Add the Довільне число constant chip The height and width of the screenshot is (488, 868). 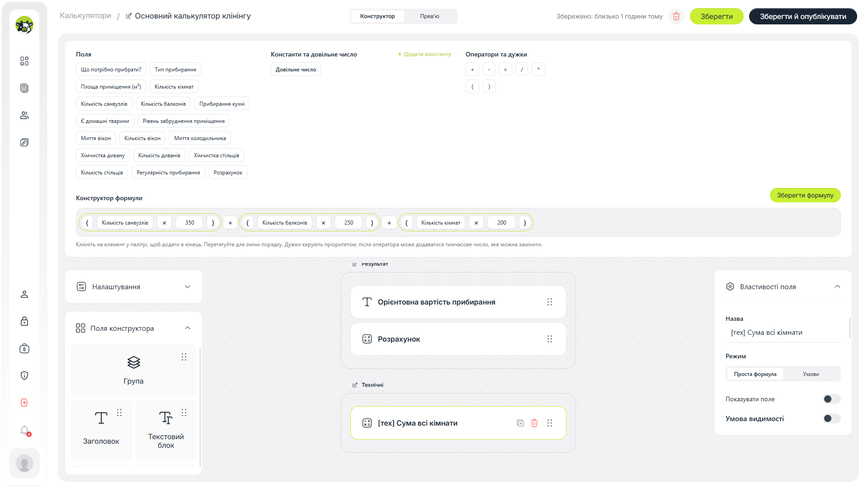[x=296, y=70]
